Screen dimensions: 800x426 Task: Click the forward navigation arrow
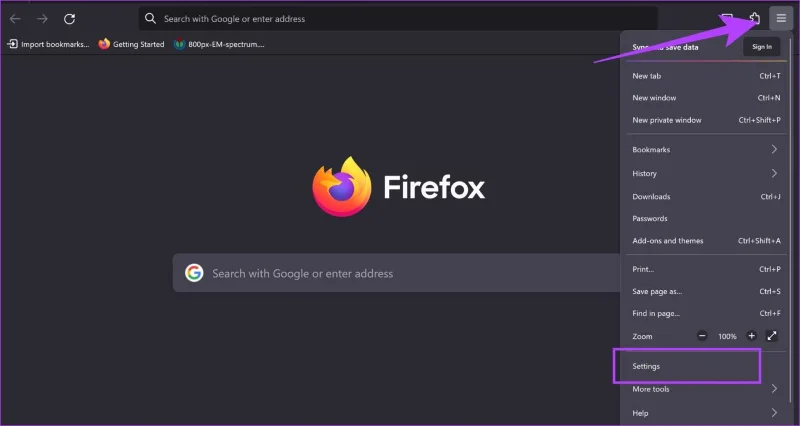click(x=42, y=19)
